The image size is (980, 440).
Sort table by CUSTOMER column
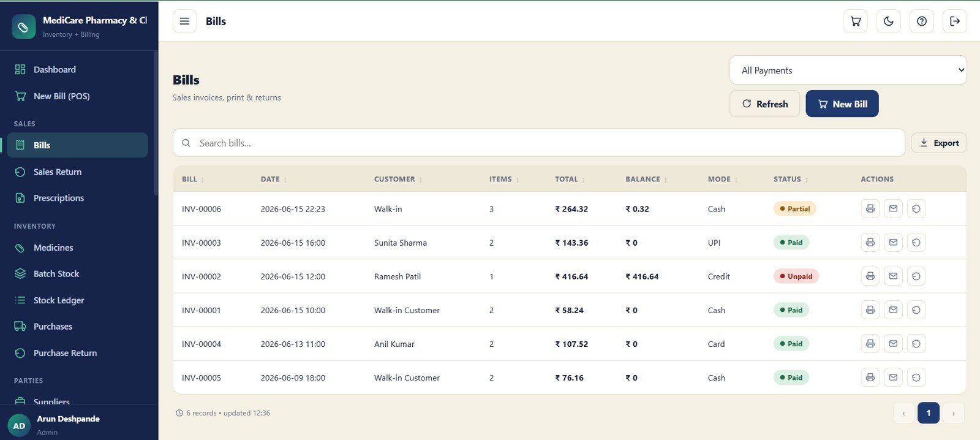point(398,180)
